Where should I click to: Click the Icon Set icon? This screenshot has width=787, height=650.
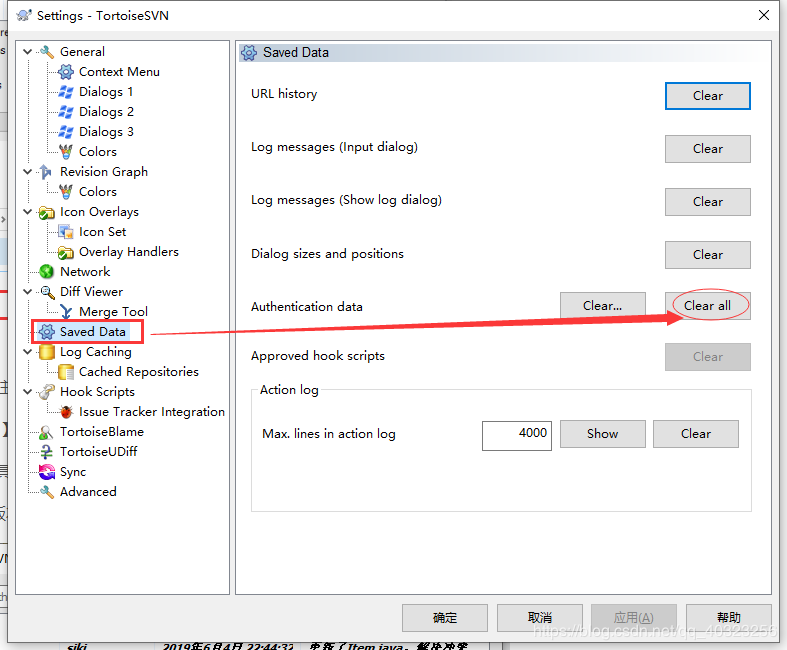point(66,232)
